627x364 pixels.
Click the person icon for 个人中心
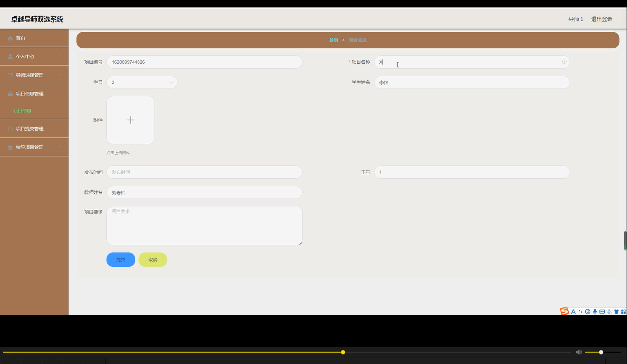pos(10,57)
